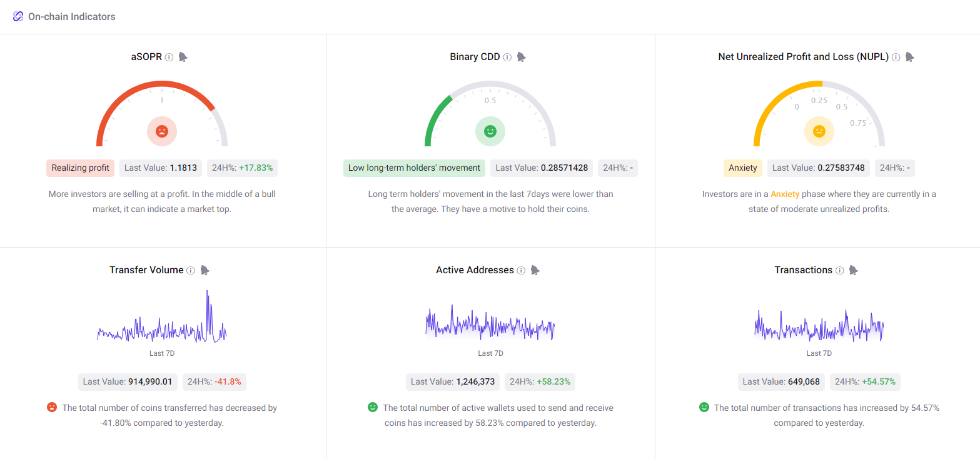Click the Transfer Volume alert bell
The height and width of the screenshot is (459, 980).
point(205,270)
